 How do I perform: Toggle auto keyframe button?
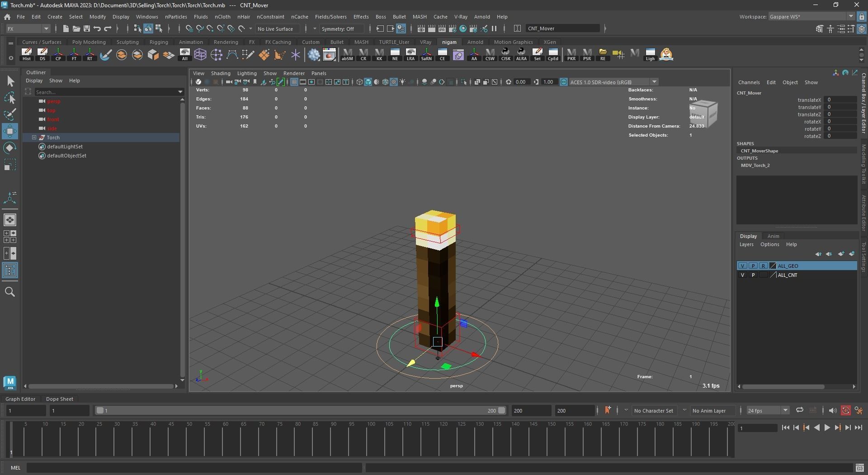click(846, 411)
